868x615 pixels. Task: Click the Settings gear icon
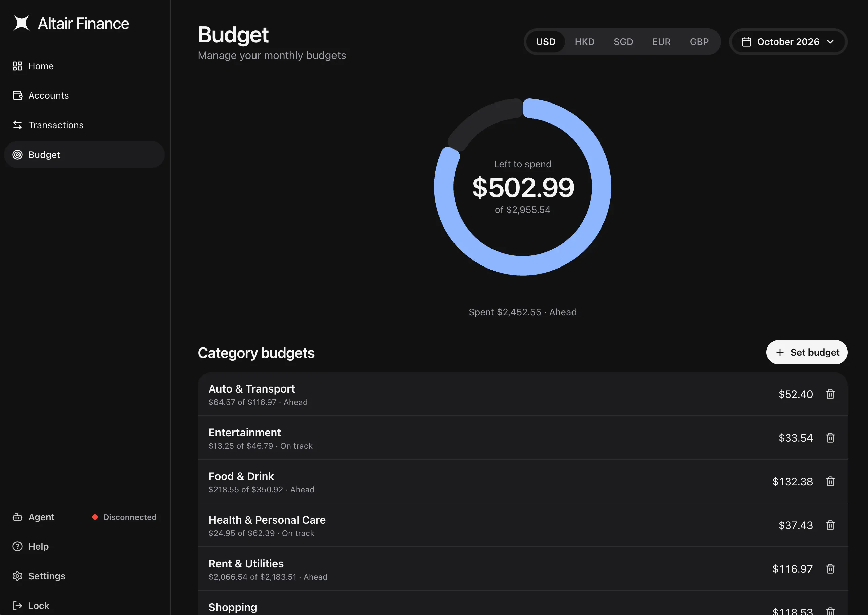tap(17, 576)
